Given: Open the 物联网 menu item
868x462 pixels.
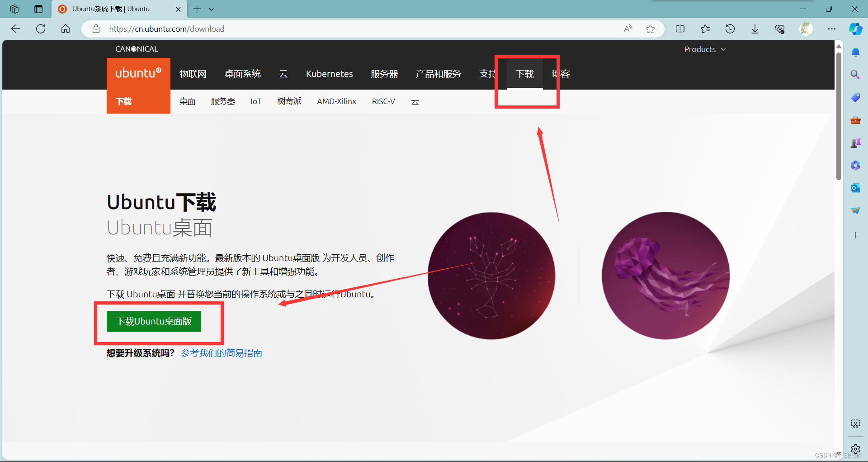Looking at the screenshot, I should (193, 74).
